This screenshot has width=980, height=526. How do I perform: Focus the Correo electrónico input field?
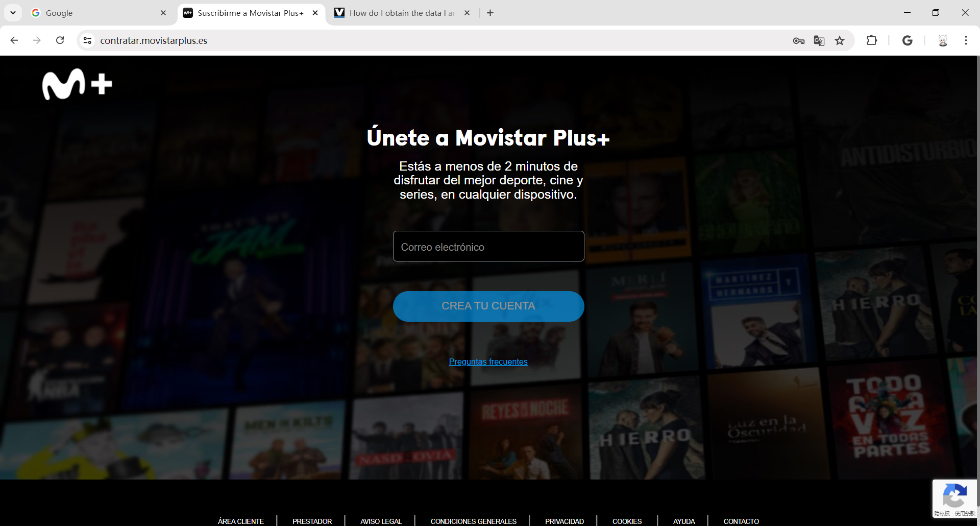(x=488, y=246)
